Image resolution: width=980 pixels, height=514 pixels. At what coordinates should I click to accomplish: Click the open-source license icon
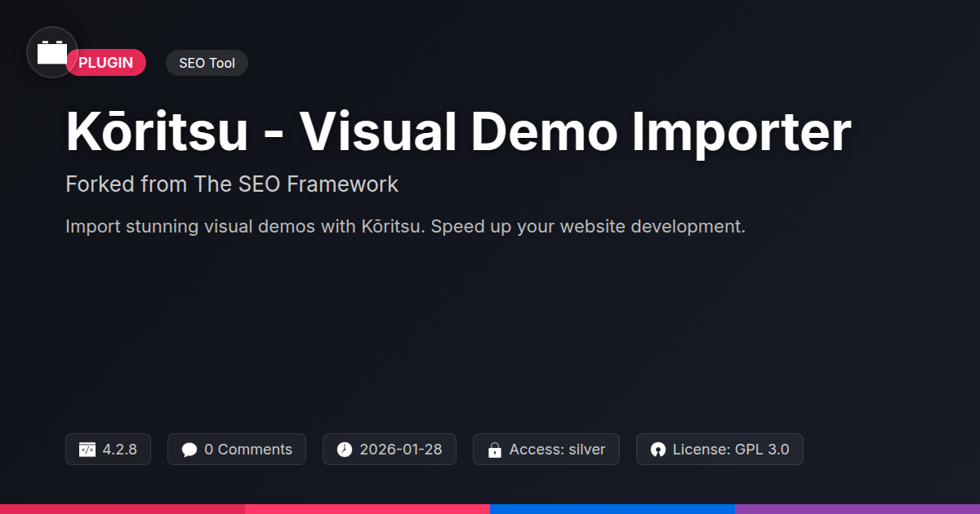[x=658, y=450]
